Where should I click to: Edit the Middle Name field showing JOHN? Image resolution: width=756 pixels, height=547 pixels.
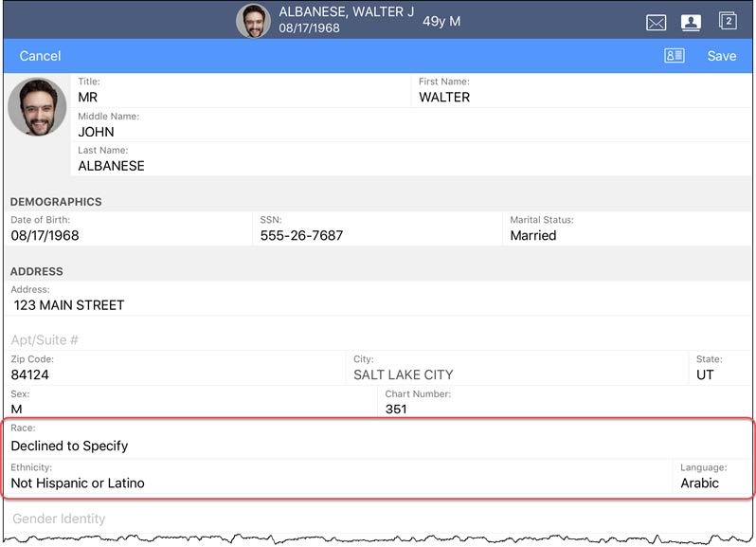click(411, 124)
